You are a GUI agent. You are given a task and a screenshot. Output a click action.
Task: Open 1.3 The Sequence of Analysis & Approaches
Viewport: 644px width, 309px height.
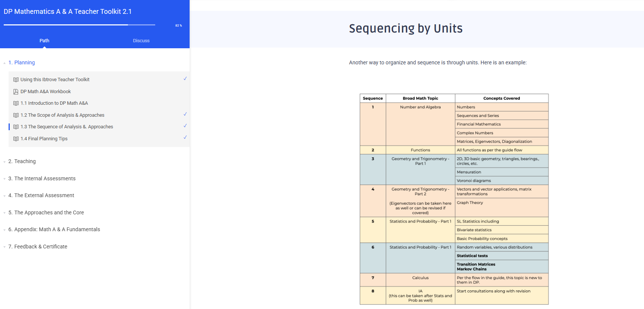point(67,127)
